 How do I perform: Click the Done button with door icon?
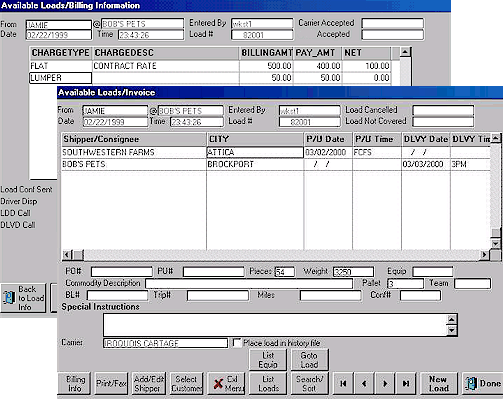(483, 383)
